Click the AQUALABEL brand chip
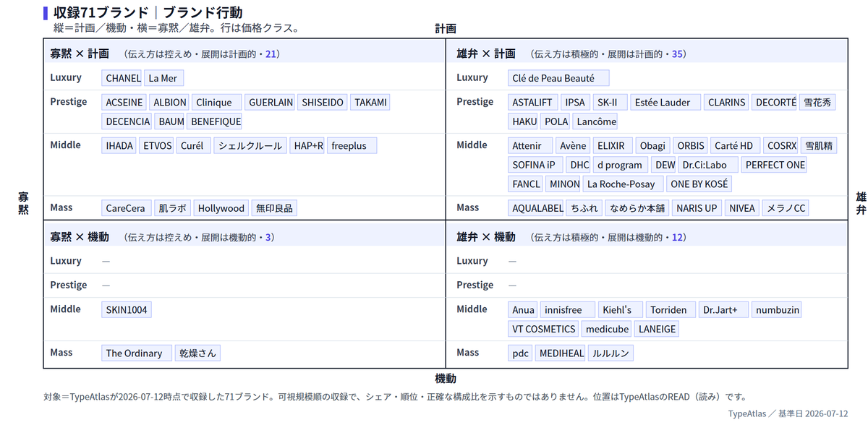 click(537, 208)
